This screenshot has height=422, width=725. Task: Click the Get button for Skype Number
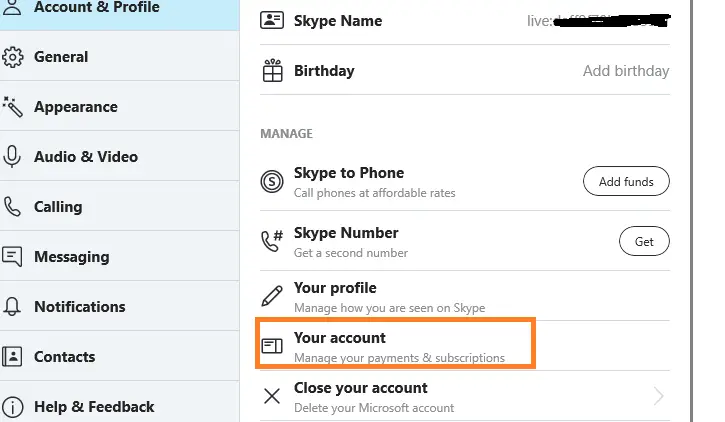point(644,241)
